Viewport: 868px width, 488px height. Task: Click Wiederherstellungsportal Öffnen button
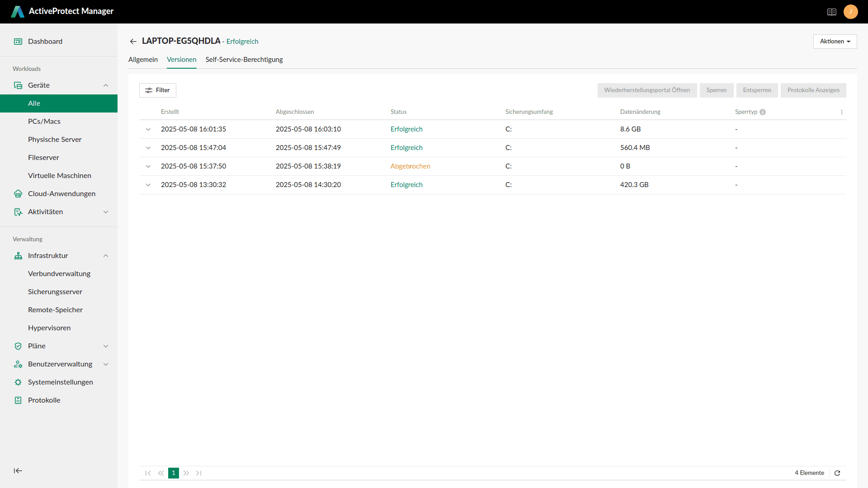[x=647, y=90]
